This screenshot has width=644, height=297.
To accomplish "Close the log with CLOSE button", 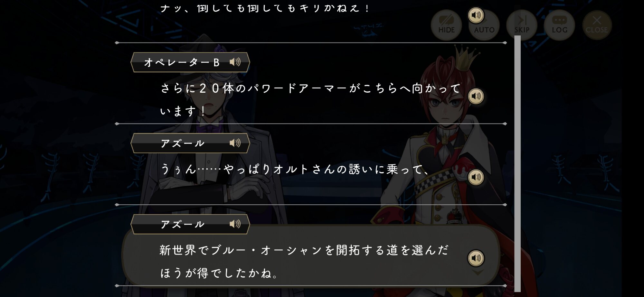I will click(597, 25).
